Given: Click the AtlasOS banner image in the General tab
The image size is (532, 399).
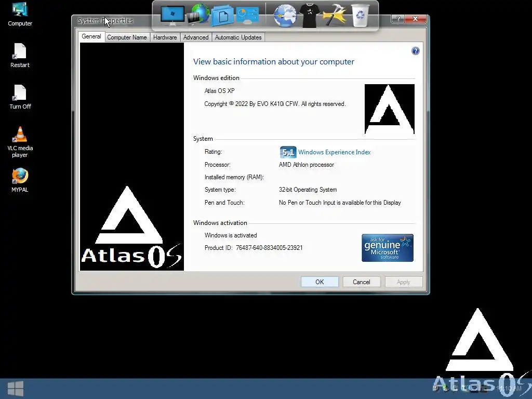Looking at the screenshot, I should [x=131, y=157].
